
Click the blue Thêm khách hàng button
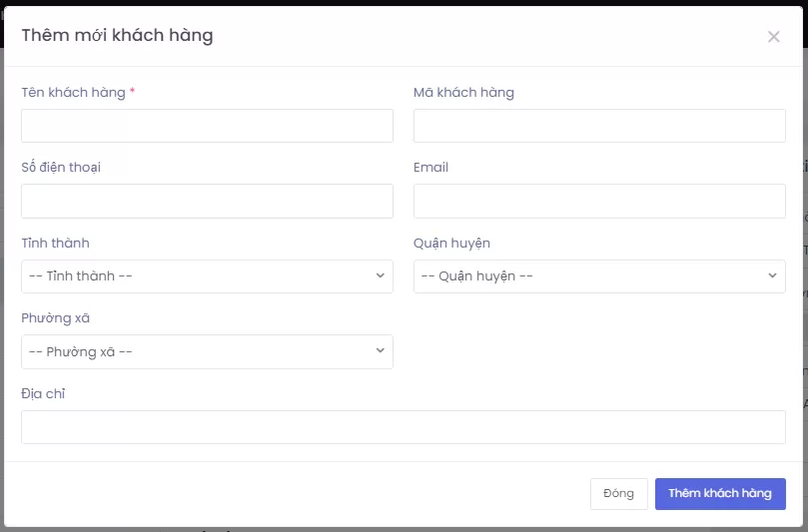coord(719,494)
